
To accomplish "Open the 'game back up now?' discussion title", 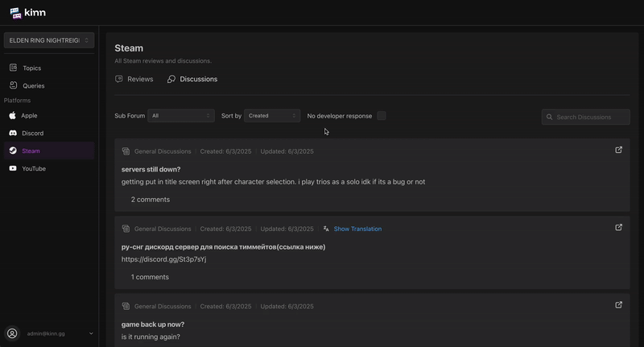I will coord(153,324).
